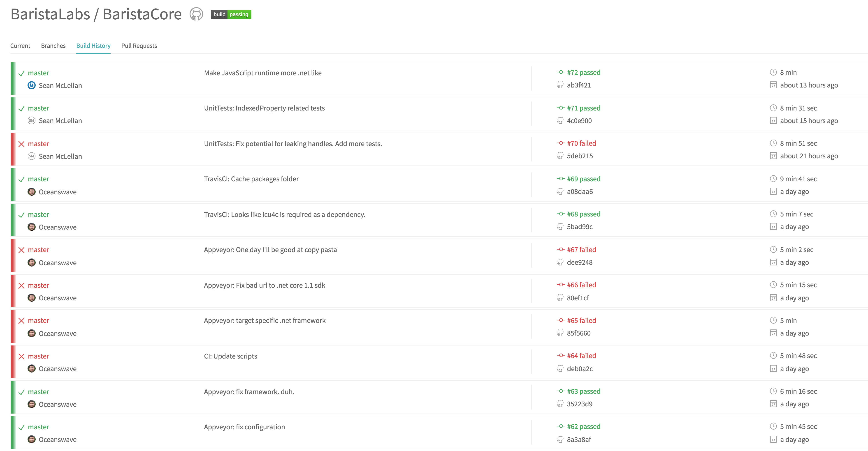Open commit 85f5660 on GitHub
Viewport: 868px width, 451px height.
(x=579, y=333)
